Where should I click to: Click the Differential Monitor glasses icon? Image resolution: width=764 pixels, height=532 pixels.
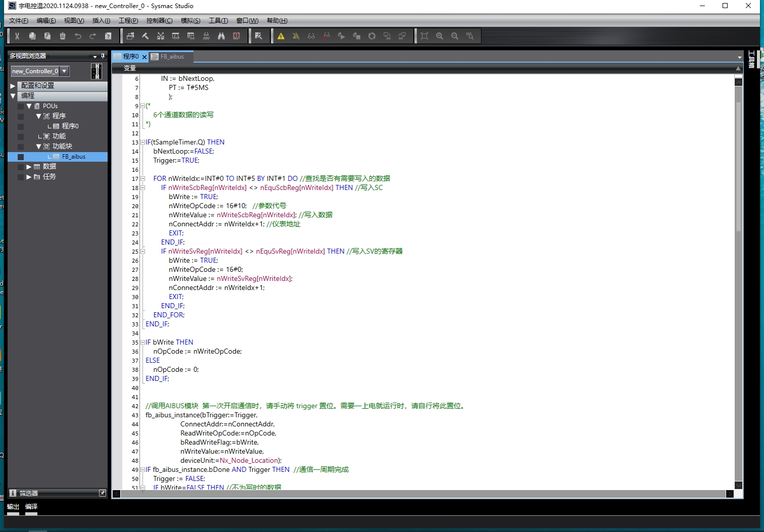click(x=206, y=36)
